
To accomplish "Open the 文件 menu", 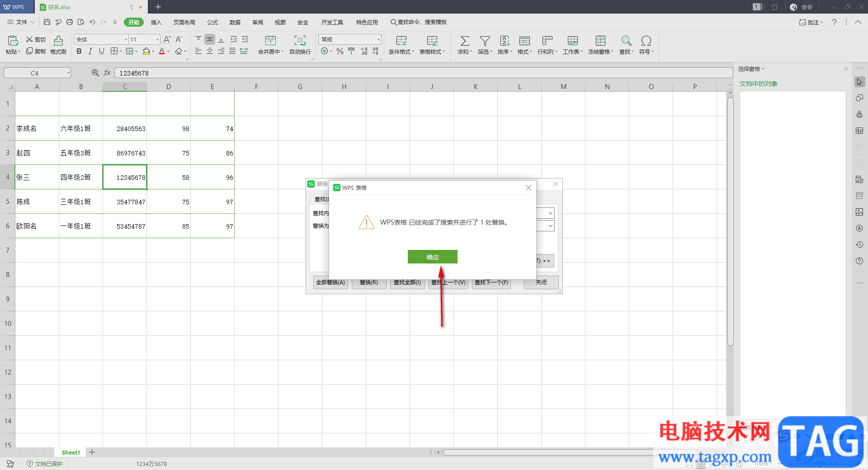I will 21,22.
